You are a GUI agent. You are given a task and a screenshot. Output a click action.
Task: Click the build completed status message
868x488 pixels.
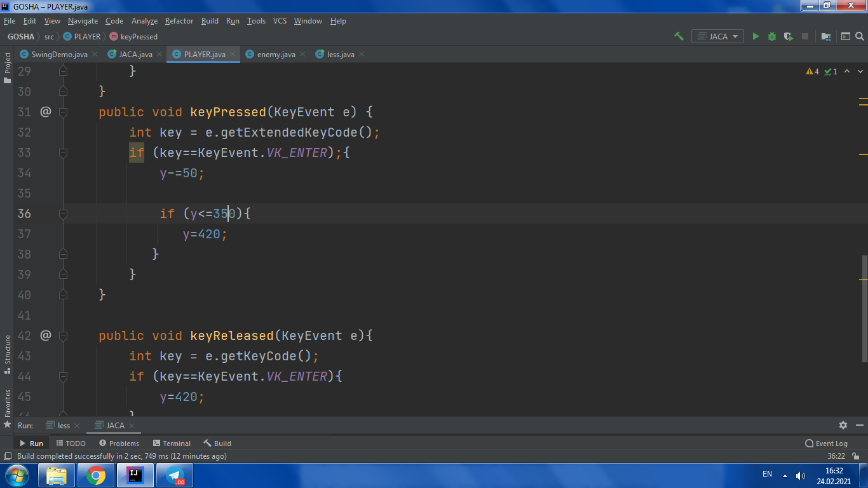(x=121, y=456)
